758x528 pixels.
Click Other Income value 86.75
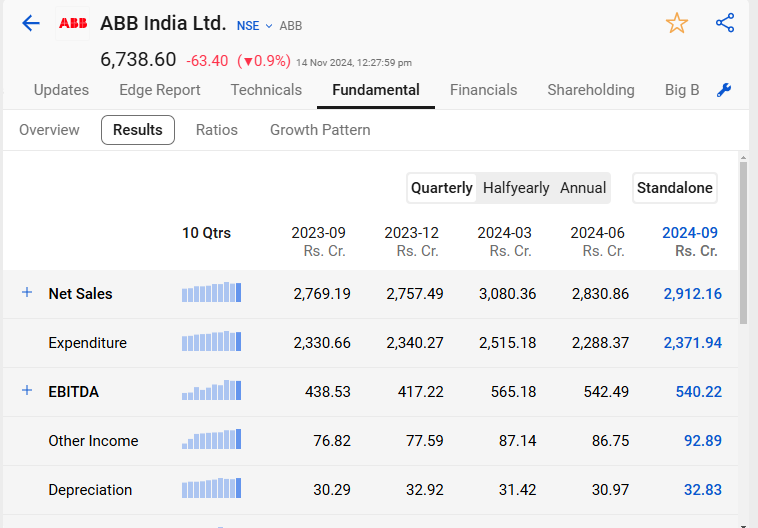611,440
